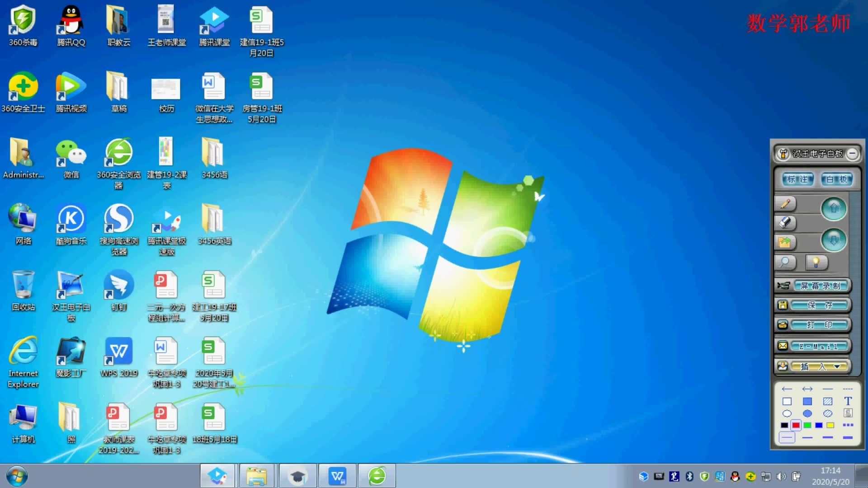Click the folder export icon in whiteboard panel
The height and width of the screenshot is (488, 868).
coord(785,242)
